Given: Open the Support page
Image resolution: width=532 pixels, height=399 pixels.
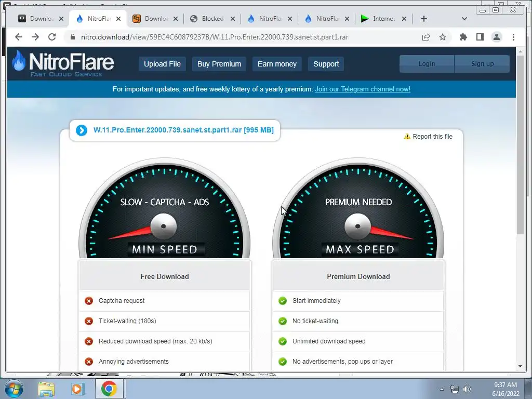Looking at the screenshot, I should 326,64.
